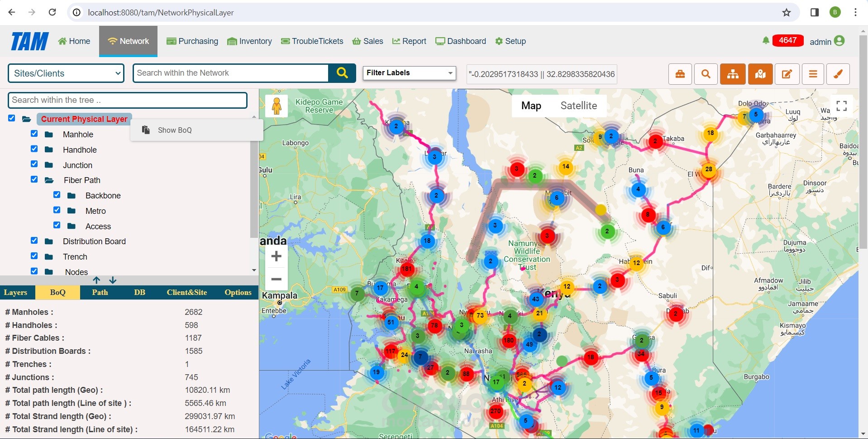This screenshot has height=439, width=868.
Task: Zoom in using the map plus button
Action: coord(276,256)
